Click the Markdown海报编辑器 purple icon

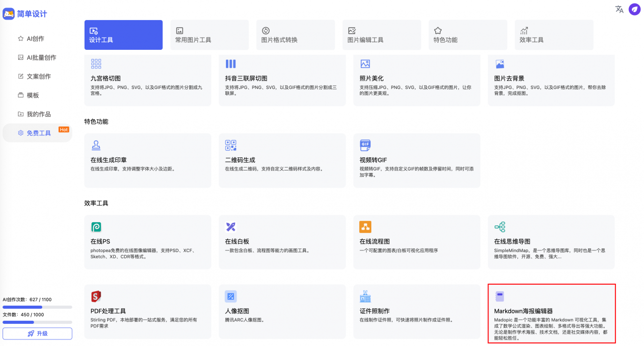pyautogui.click(x=500, y=296)
